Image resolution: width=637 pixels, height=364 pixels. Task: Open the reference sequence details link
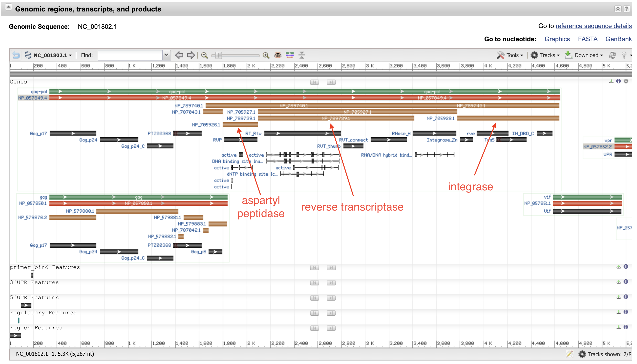coord(594,26)
